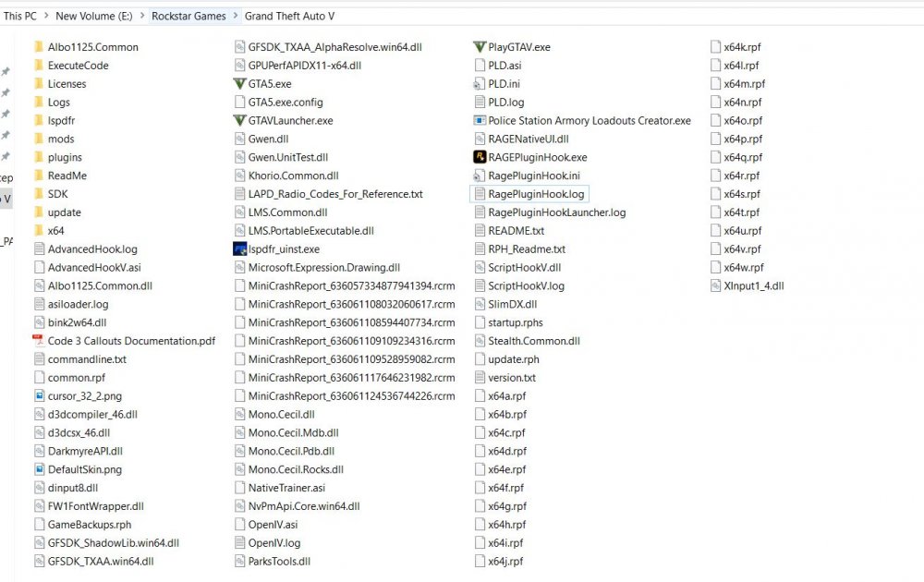Click the Police Station Armory Loadouts Creator icon
Image resolution: width=924 pixels, height=582 pixels.
tap(479, 120)
